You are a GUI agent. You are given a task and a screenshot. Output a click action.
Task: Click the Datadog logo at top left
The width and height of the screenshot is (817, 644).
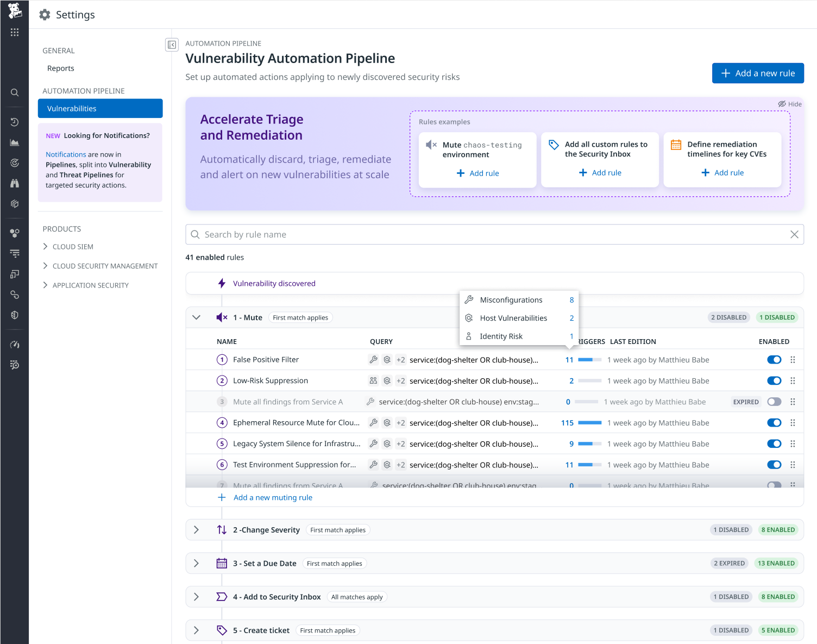tap(14, 12)
